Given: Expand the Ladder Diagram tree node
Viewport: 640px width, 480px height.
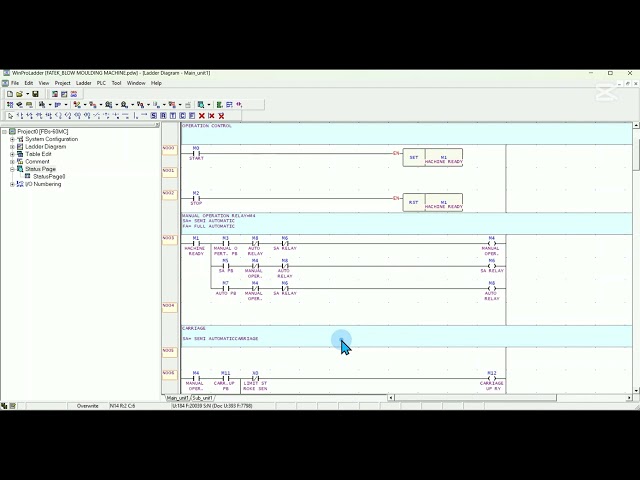Looking at the screenshot, I should tap(12, 147).
